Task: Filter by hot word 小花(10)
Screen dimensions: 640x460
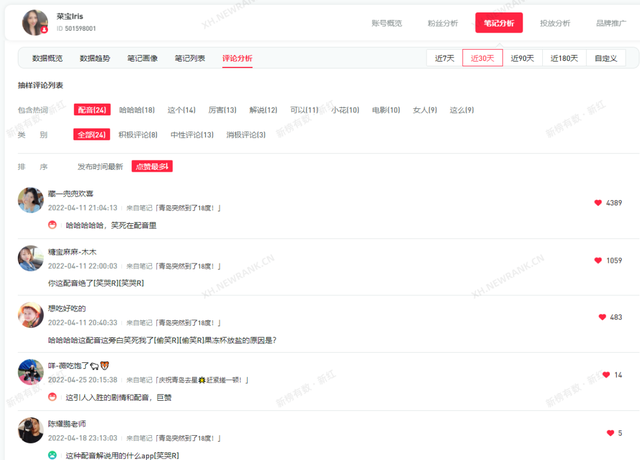Action: pyautogui.click(x=345, y=110)
